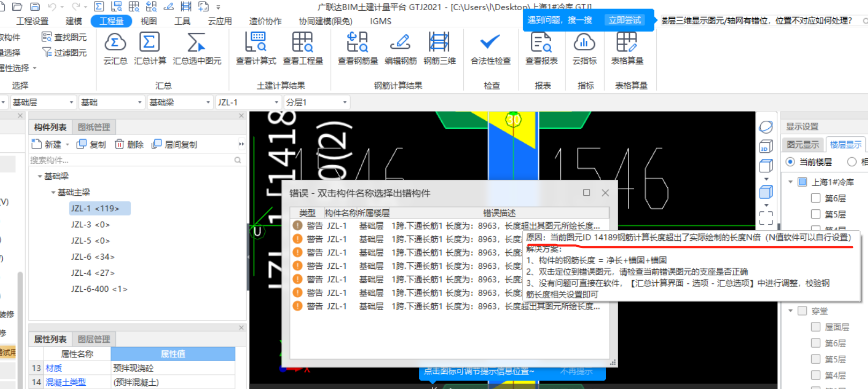Select JZL-6-400 <1> component
This screenshot has width=868, height=389.
(99, 289)
